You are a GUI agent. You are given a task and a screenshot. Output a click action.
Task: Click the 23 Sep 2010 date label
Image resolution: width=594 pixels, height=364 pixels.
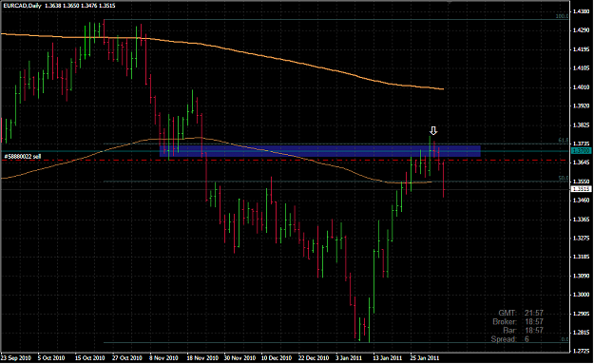coord(16,358)
